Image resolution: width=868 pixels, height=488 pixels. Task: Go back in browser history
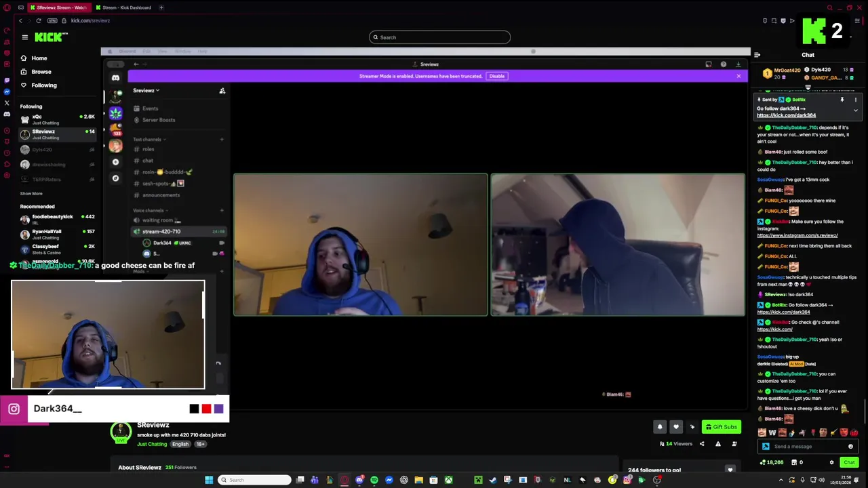click(20, 20)
